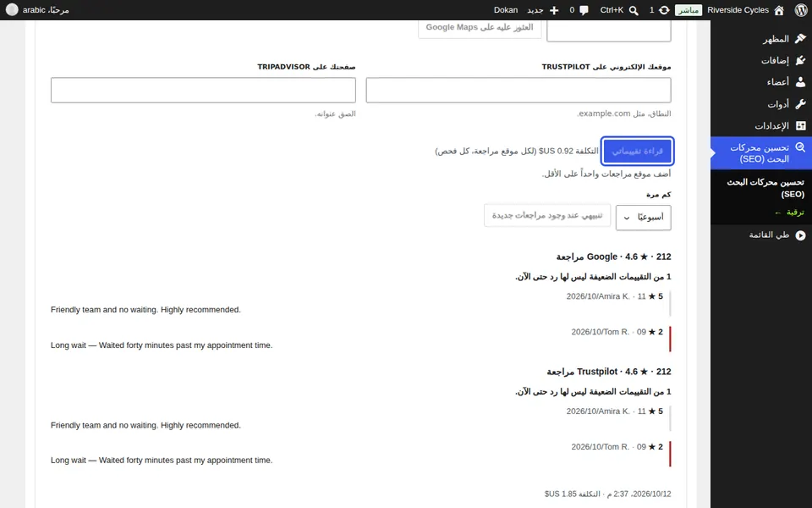812x508 pixels.
Task: Click Tom R. review meta under Trustpilot
Action: [617, 447]
